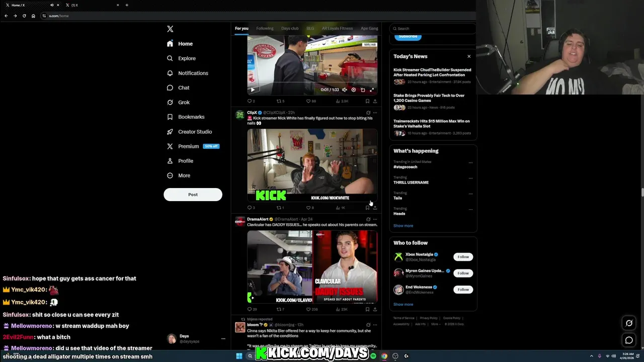
Task: Click the white Post button
Action: point(193,195)
